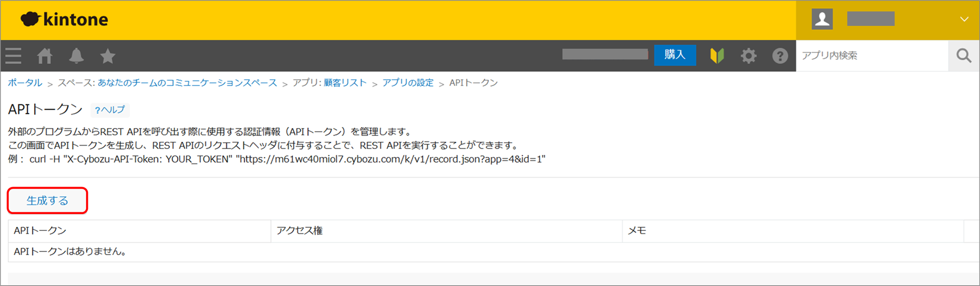
Task: Go to アプリの設定 breadcrumb link
Action: 408,83
